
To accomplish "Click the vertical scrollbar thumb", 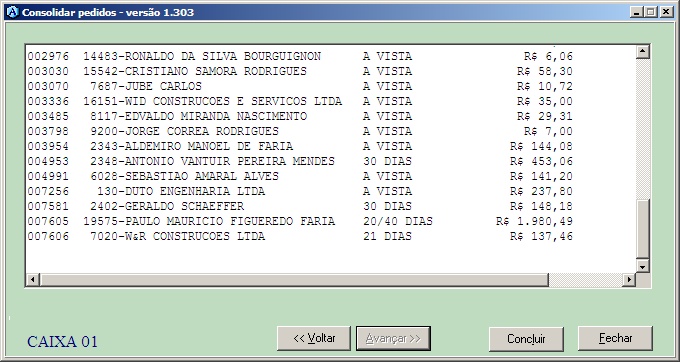I will 642,228.
